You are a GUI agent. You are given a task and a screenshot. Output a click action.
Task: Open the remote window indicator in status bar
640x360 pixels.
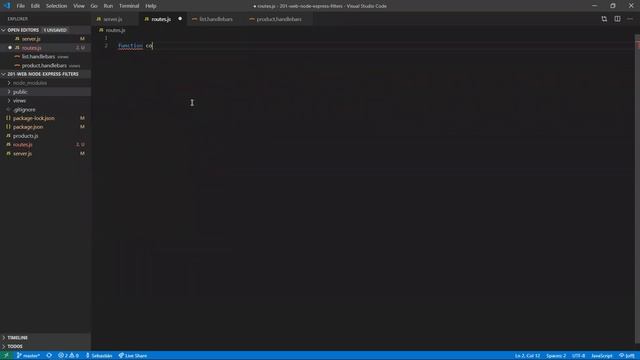coord(6,356)
